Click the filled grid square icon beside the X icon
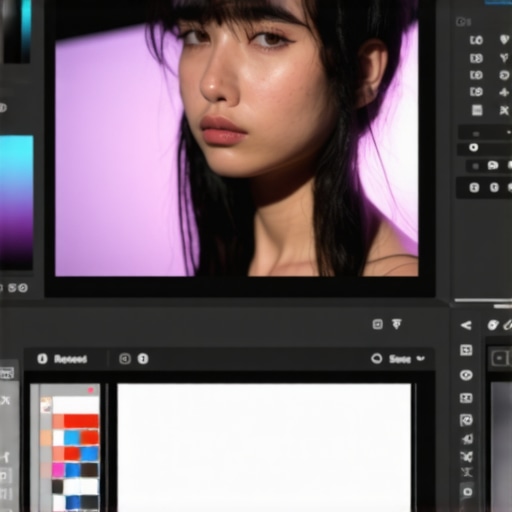 pyautogui.click(x=477, y=110)
